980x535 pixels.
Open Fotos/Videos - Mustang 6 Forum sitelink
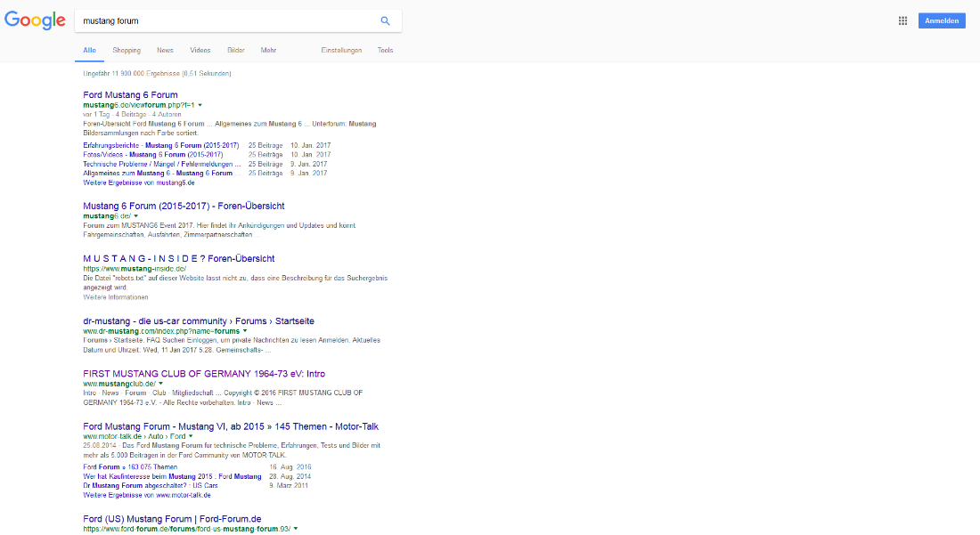point(152,155)
